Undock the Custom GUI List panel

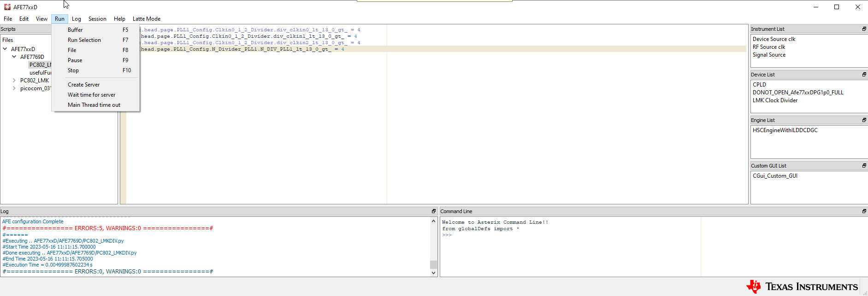[x=864, y=166]
